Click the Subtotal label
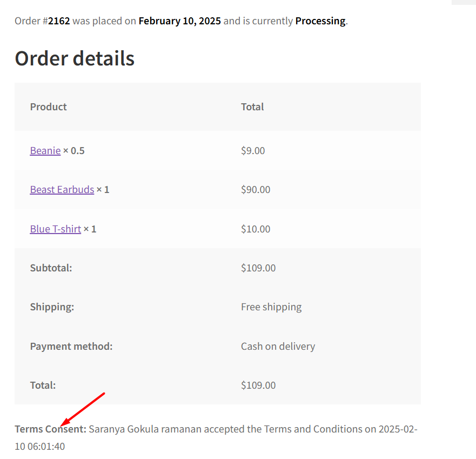Image resolution: width=476 pixels, height=459 pixels. click(51, 268)
